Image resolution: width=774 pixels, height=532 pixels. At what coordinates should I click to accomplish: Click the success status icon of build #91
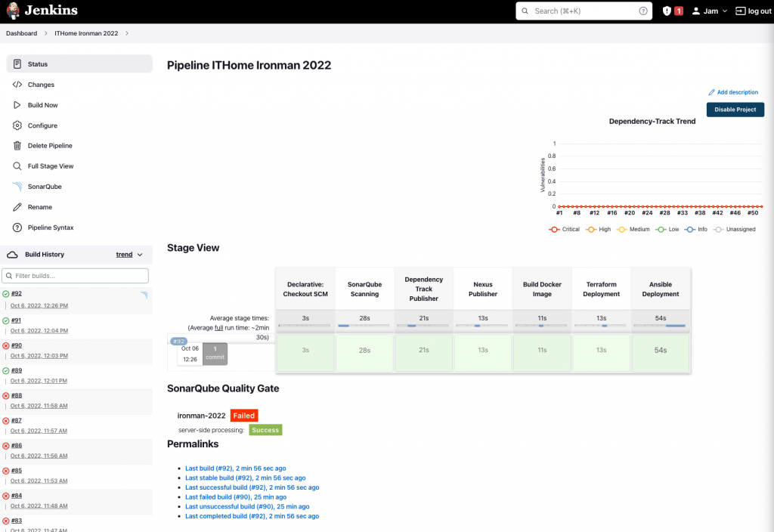[6, 320]
